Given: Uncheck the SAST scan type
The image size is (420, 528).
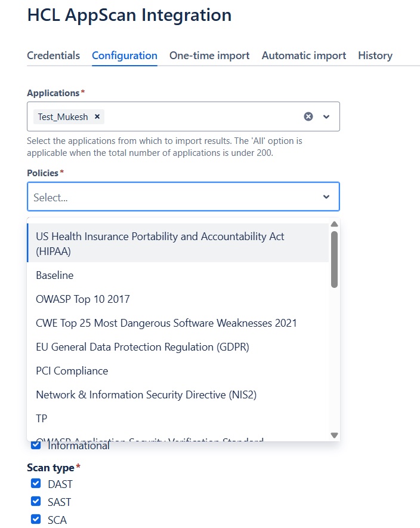Looking at the screenshot, I should [36, 502].
